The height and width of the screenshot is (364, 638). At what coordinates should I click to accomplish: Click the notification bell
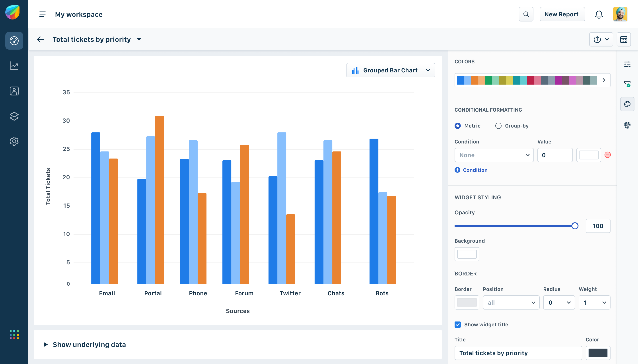(599, 14)
